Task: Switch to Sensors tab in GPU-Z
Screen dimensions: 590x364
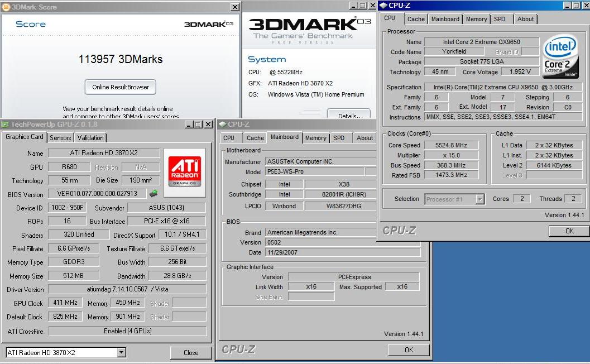Action: tap(60, 138)
